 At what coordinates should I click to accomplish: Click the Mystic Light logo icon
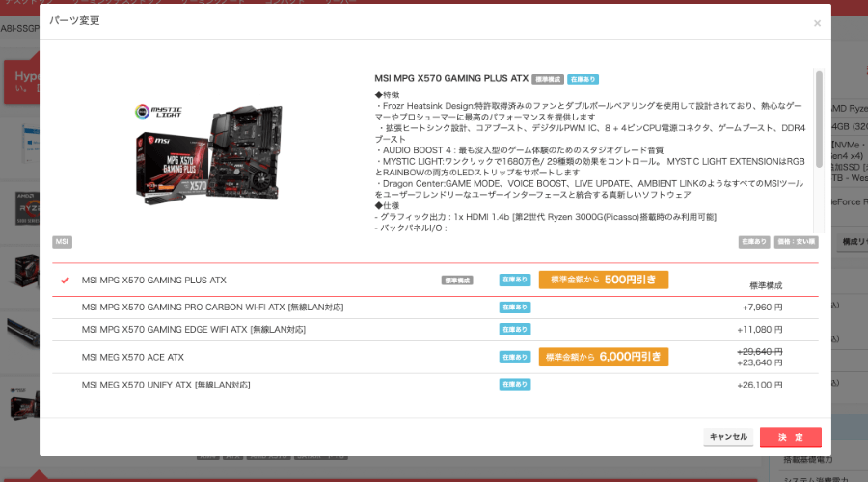158,111
